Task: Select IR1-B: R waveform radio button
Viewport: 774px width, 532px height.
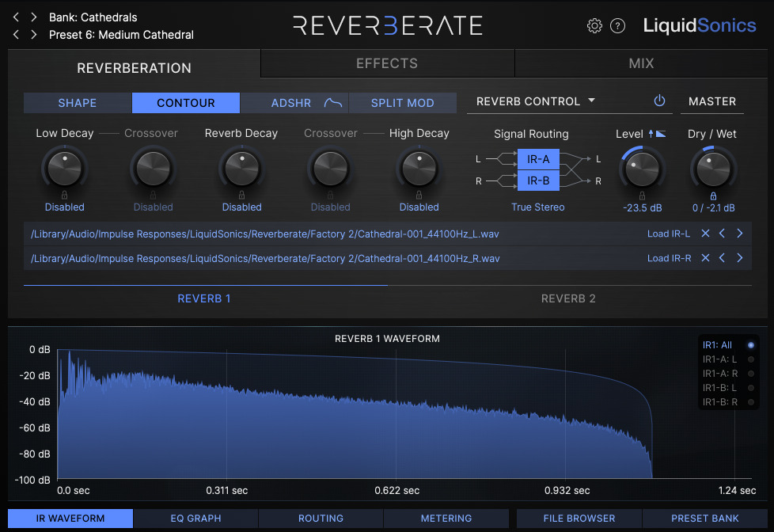Action: (x=751, y=402)
